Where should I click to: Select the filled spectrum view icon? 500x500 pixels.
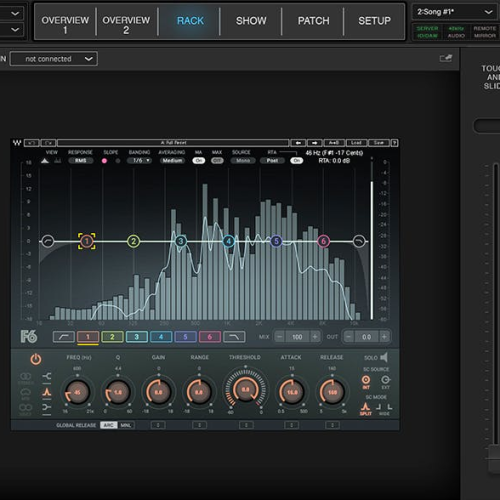[45, 161]
